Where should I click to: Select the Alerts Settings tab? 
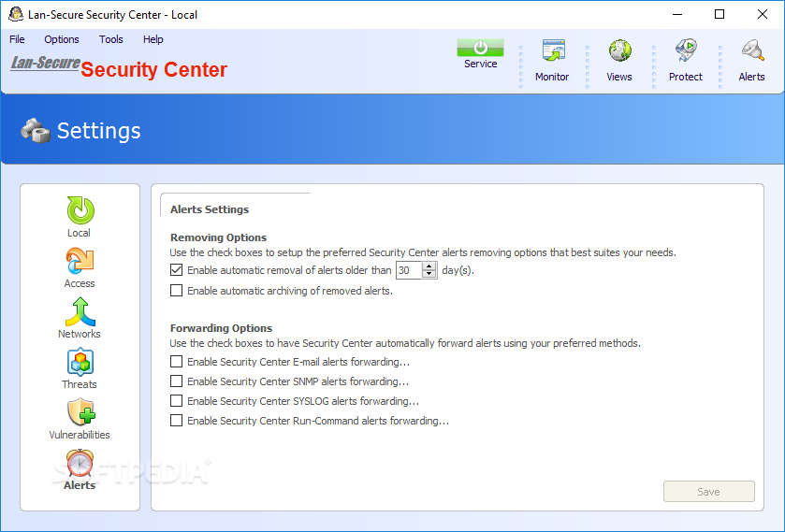tap(210, 209)
